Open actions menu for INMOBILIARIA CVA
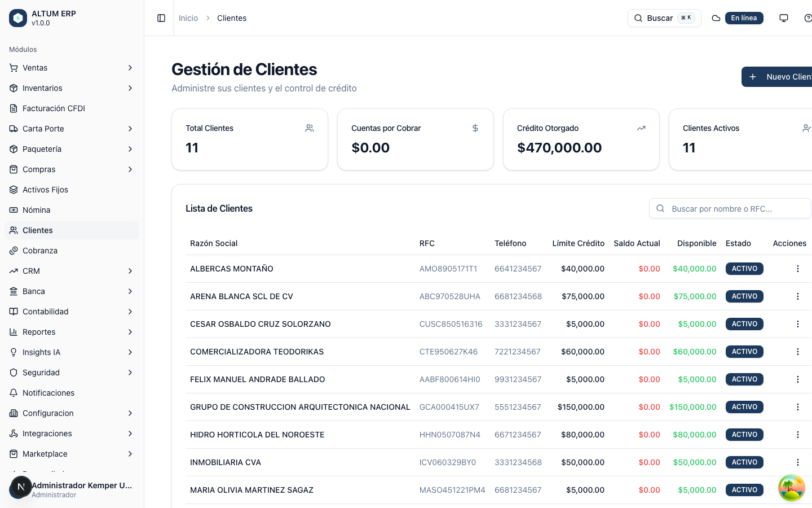 click(797, 462)
